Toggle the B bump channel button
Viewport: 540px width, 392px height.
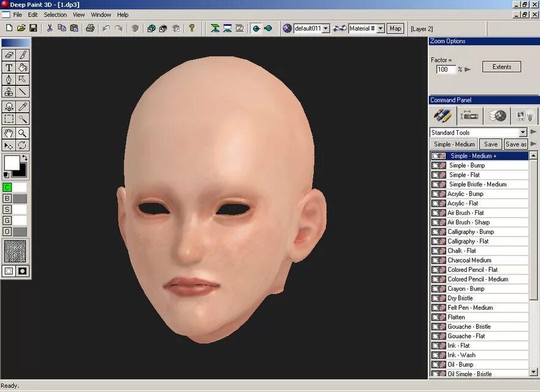point(7,198)
